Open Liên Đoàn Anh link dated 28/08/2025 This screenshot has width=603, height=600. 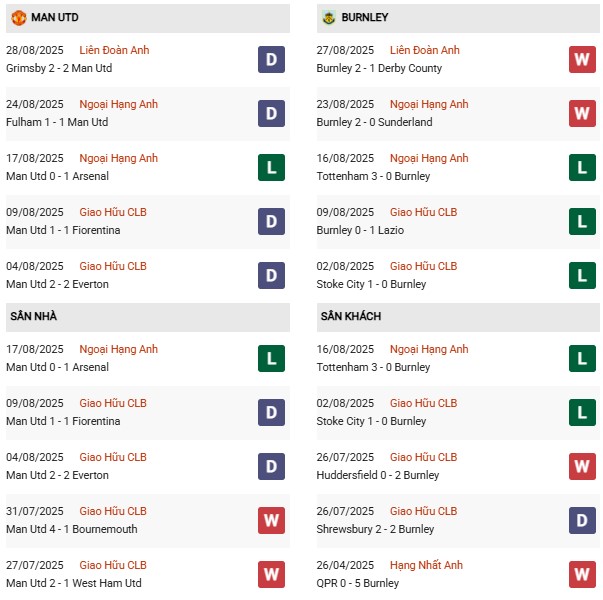[114, 50]
